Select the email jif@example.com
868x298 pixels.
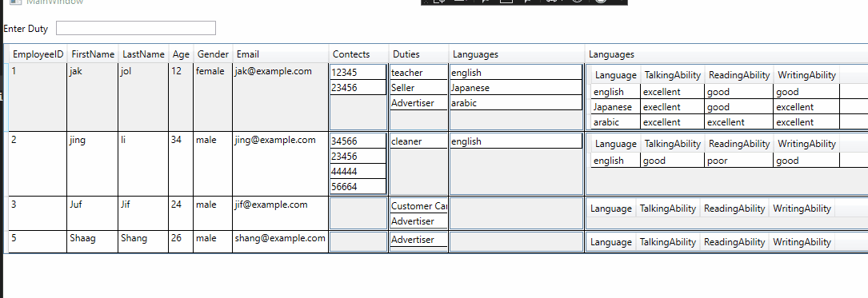tap(281, 213)
